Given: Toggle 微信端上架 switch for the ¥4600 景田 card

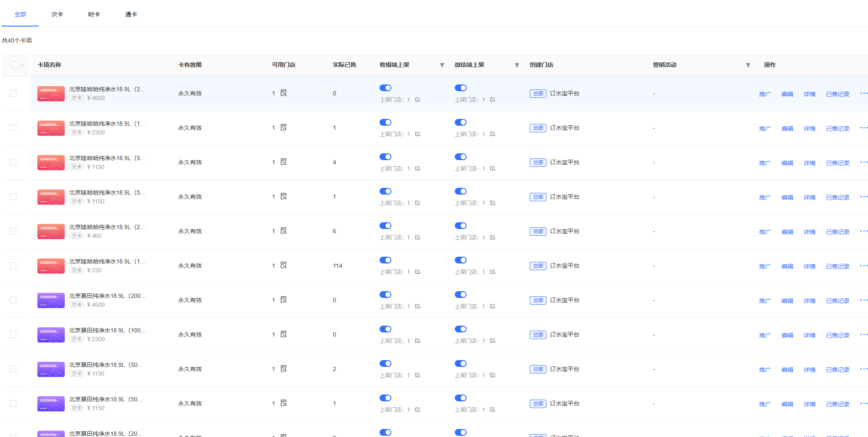Looking at the screenshot, I should point(461,295).
